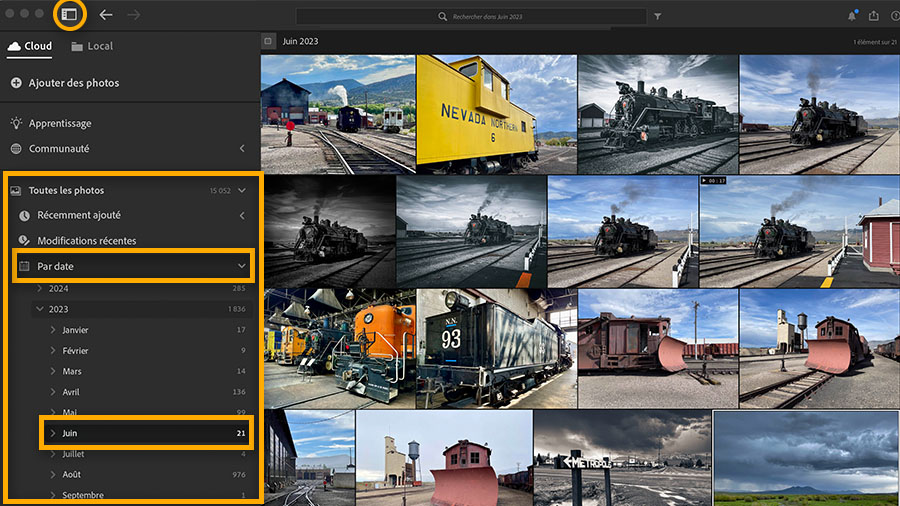Click the share export icon

pyautogui.click(x=874, y=16)
